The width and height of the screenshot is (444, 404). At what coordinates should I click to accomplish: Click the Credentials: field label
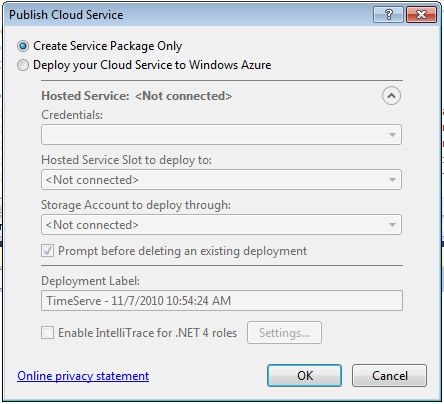pos(72,115)
